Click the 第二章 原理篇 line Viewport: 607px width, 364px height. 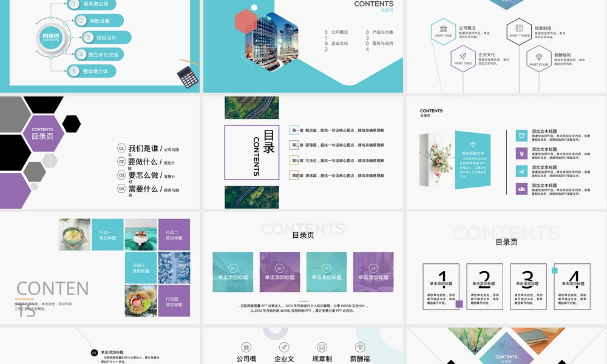338,145
